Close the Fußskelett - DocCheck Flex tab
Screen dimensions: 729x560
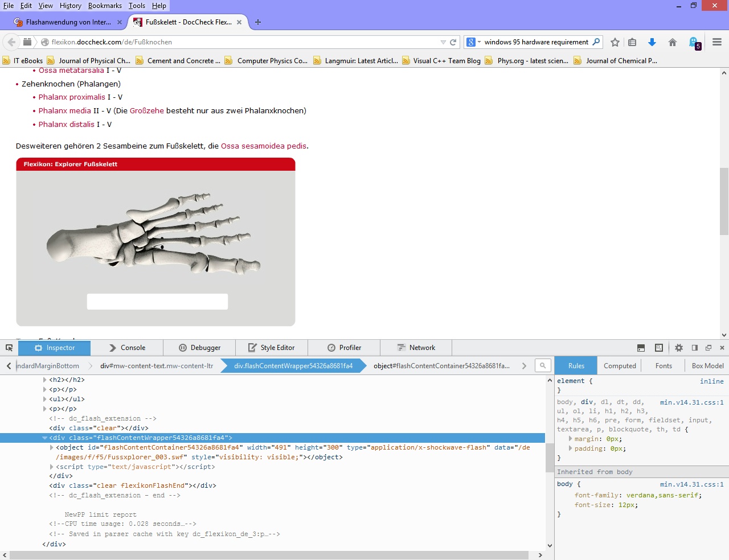click(239, 22)
